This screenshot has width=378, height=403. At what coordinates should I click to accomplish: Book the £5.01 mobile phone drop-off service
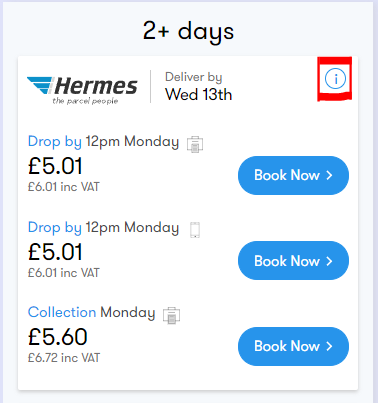(293, 261)
